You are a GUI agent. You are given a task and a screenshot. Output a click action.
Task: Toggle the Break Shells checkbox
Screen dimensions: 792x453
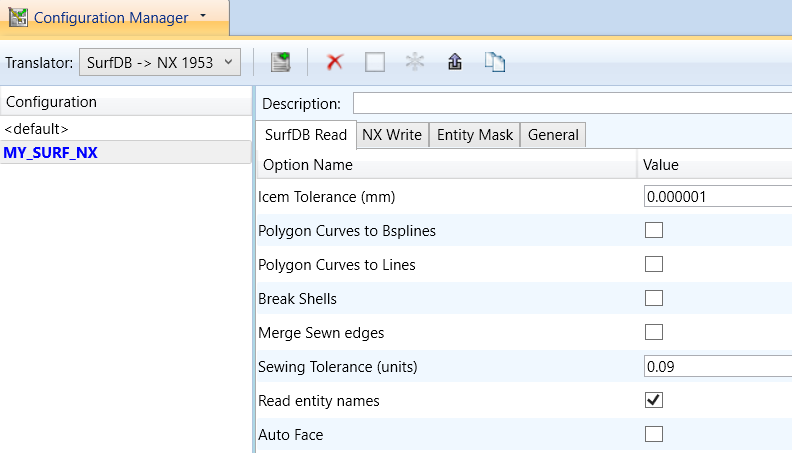(x=654, y=298)
